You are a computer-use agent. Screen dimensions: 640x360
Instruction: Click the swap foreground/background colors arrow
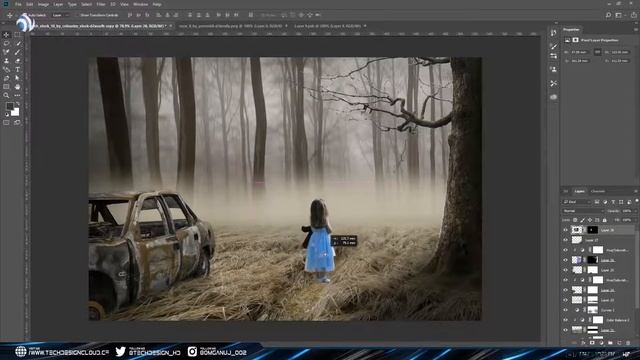pos(18,104)
